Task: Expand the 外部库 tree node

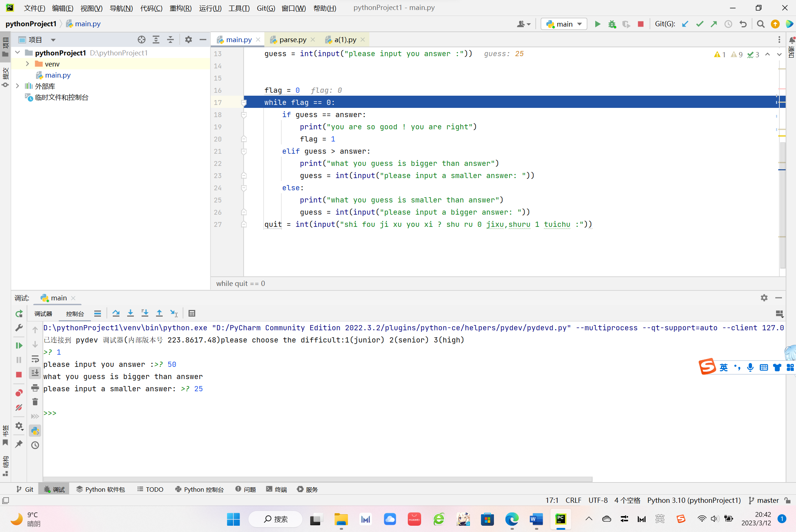Action: (17, 86)
